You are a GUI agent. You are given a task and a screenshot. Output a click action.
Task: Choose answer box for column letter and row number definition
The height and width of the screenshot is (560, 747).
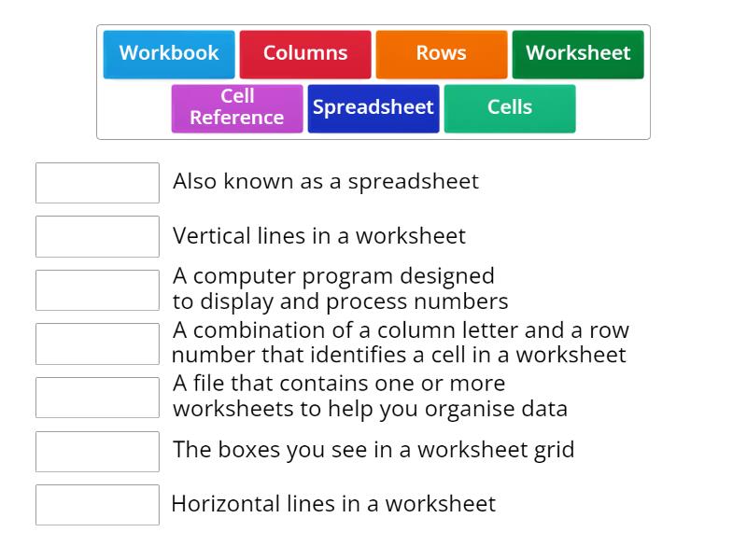(97, 343)
